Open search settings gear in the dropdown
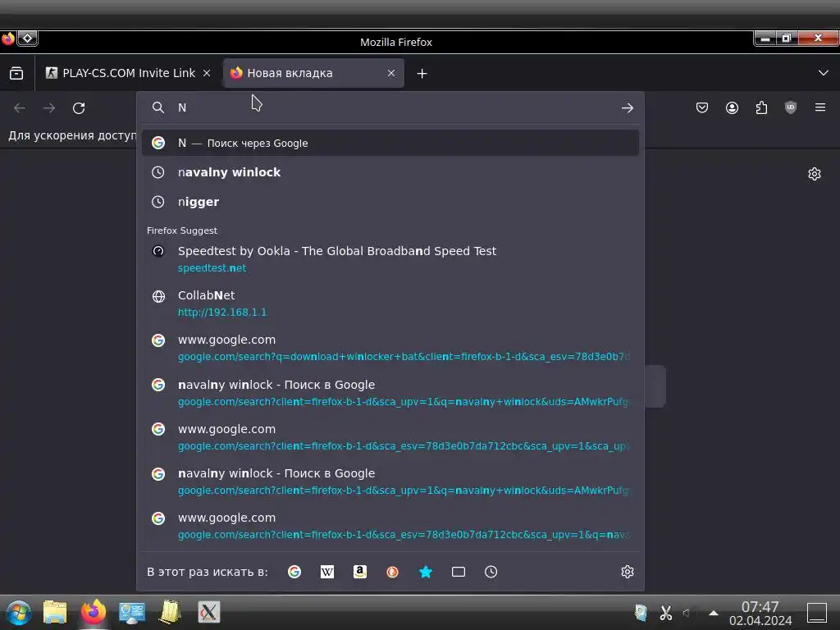This screenshot has width=840, height=630. coord(628,572)
